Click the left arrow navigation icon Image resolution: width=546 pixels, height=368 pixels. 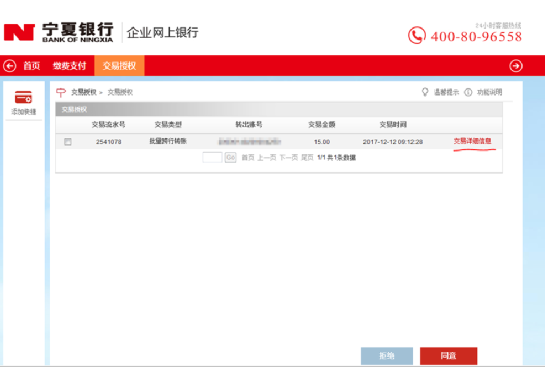(x=10, y=66)
